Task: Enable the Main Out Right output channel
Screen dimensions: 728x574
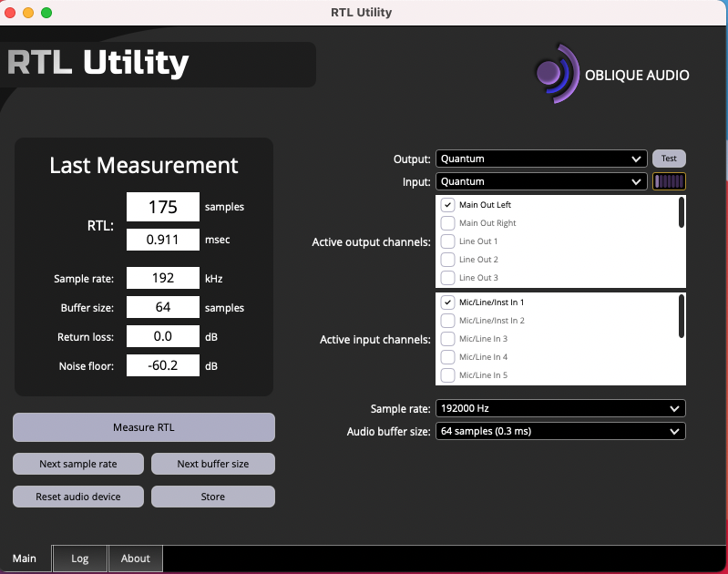Action: [x=447, y=223]
